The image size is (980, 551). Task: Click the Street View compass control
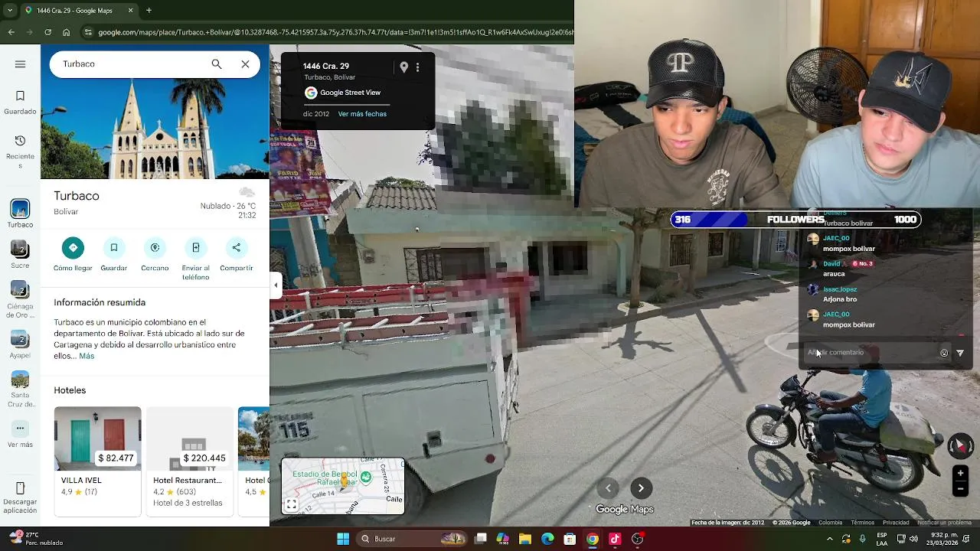pyautogui.click(x=960, y=446)
